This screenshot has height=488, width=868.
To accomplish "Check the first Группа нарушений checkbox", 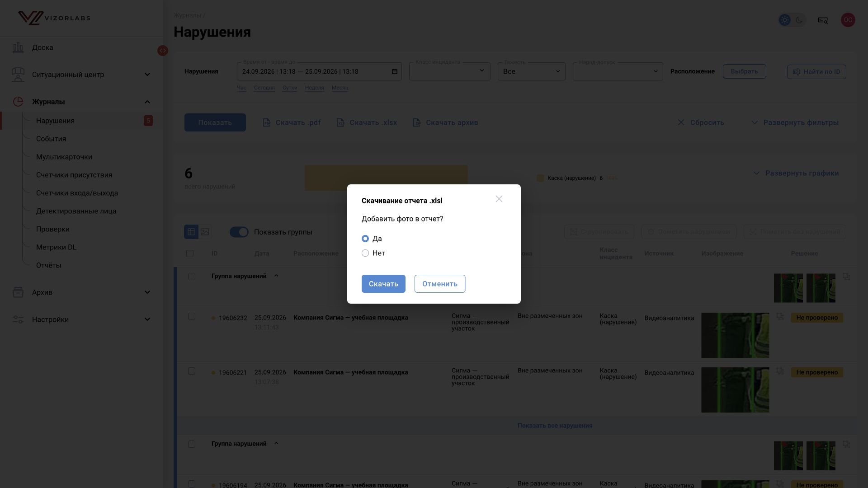I will pyautogui.click(x=192, y=277).
